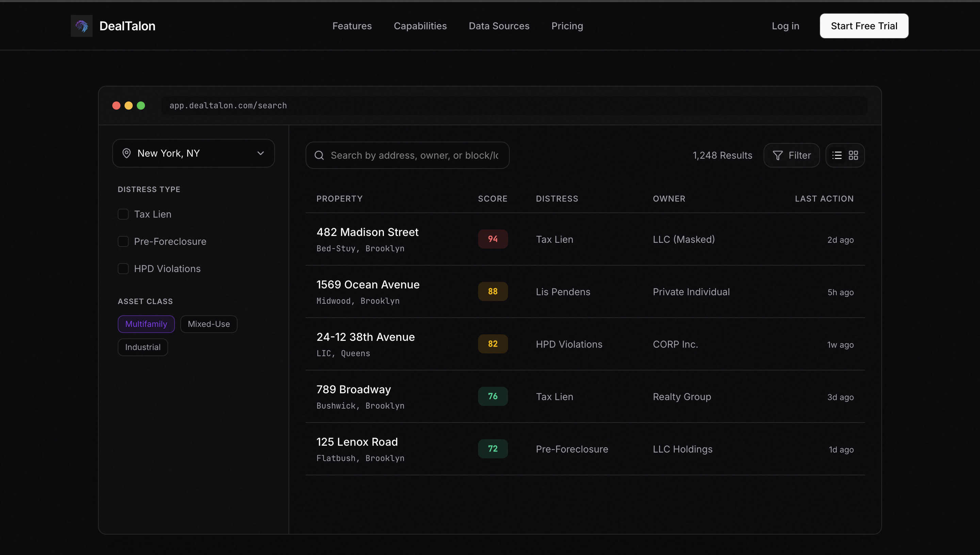The height and width of the screenshot is (555, 980).
Task: Open the Data Sources menu
Action: pyautogui.click(x=499, y=26)
